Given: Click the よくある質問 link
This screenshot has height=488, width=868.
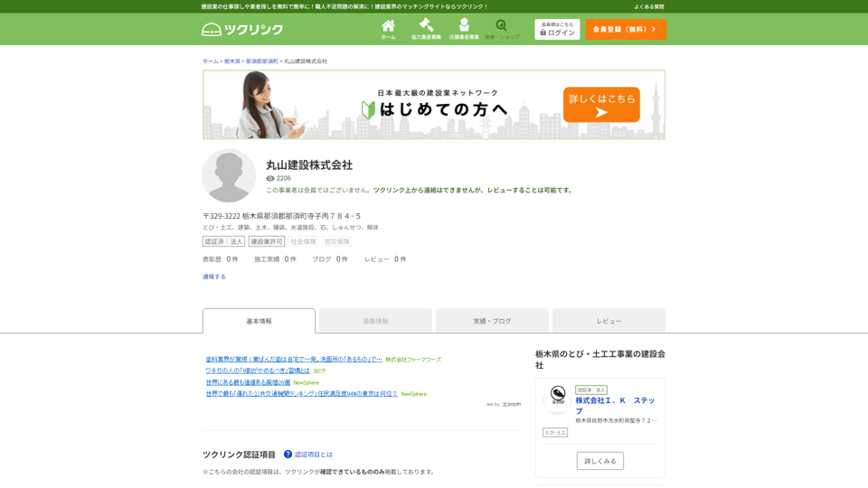Looking at the screenshot, I should tap(648, 6).
